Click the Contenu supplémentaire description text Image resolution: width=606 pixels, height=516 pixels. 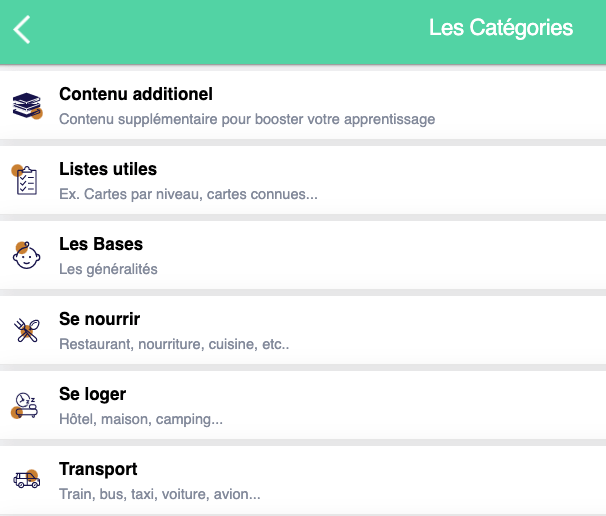coord(247,119)
